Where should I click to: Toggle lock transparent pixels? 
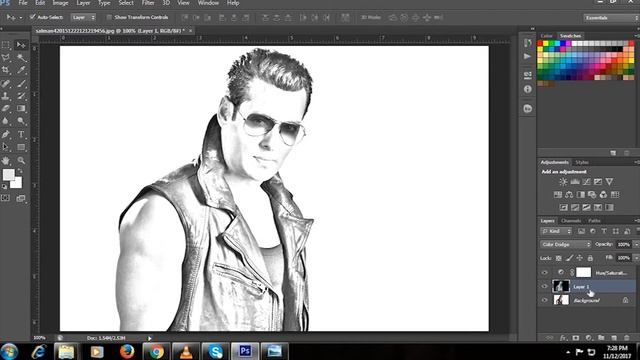(x=558, y=258)
